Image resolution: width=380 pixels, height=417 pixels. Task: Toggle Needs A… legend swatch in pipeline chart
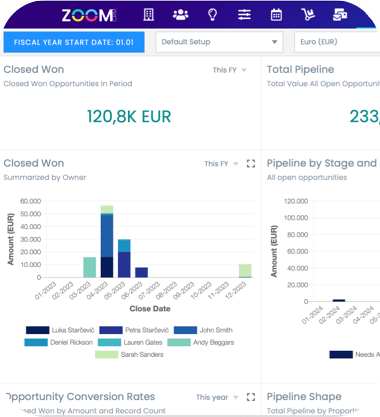click(x=341, y=354)
